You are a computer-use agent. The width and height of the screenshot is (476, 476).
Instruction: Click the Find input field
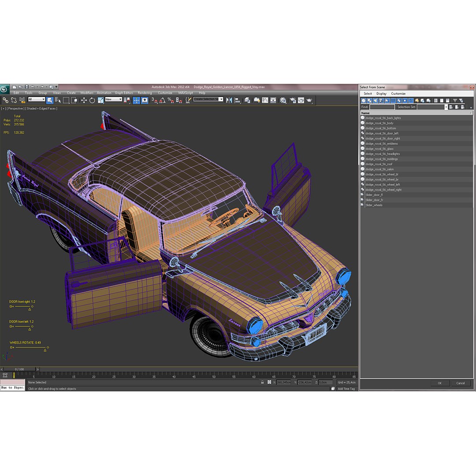(x=382, y=107)
